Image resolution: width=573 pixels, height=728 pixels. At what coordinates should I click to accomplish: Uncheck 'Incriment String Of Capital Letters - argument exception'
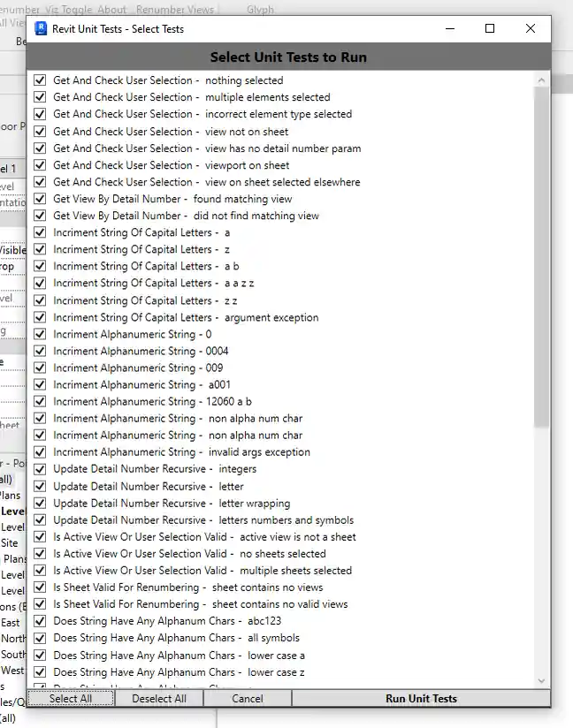coord(40,317)
